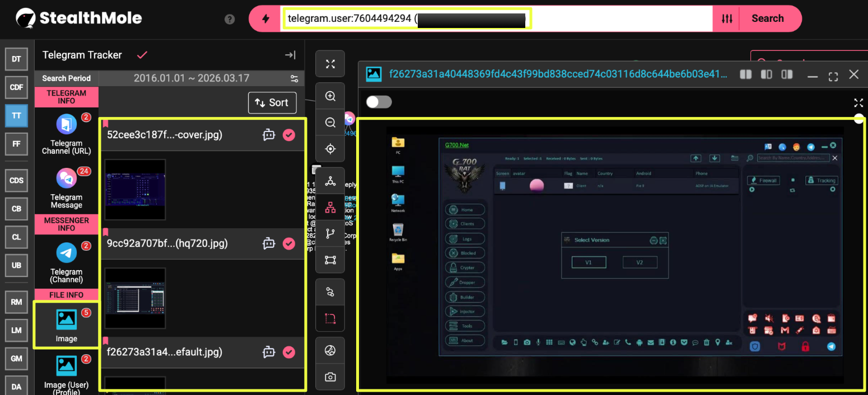Click the graph screenshot camera icon

[x=330, y=377]
